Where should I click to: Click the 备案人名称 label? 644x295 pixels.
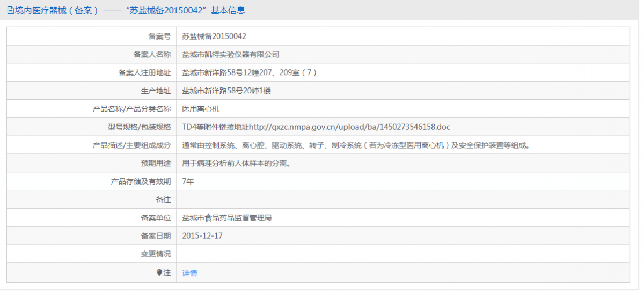pyautogui.click(x=152, y=55)
